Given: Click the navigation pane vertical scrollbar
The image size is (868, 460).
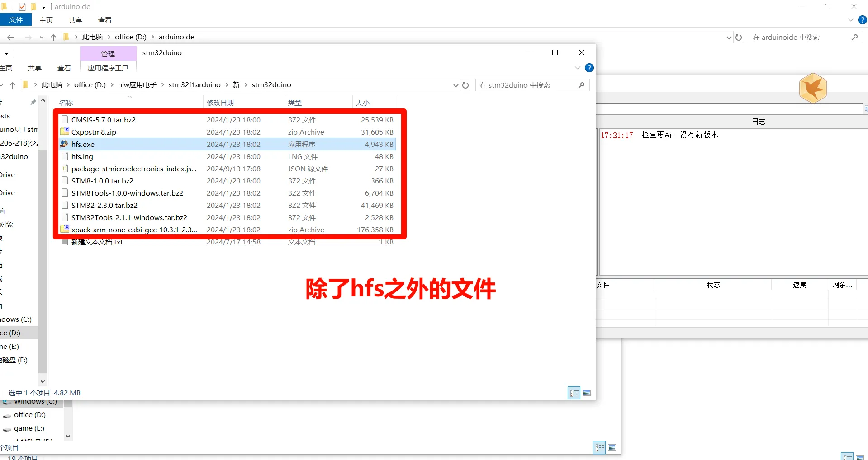Looking at the screenshot, I should [43, 262].
